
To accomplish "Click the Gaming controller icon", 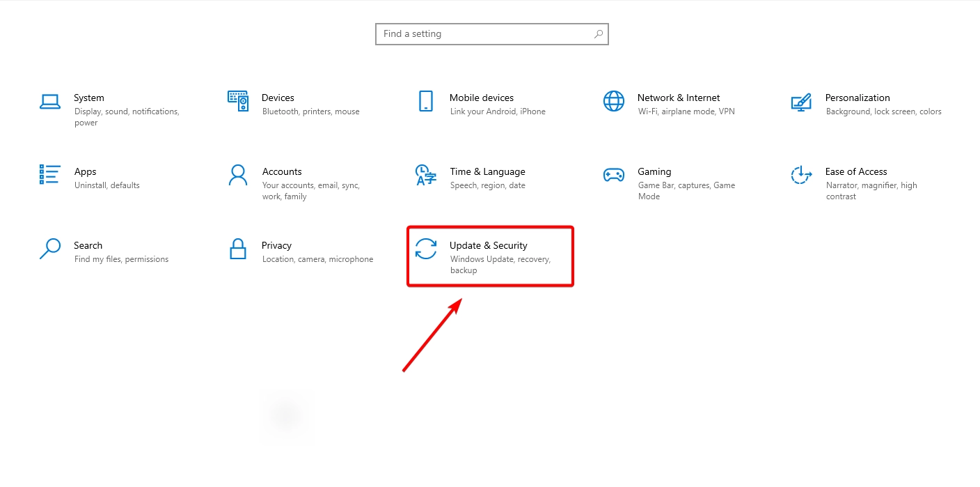I will point(613,175).
